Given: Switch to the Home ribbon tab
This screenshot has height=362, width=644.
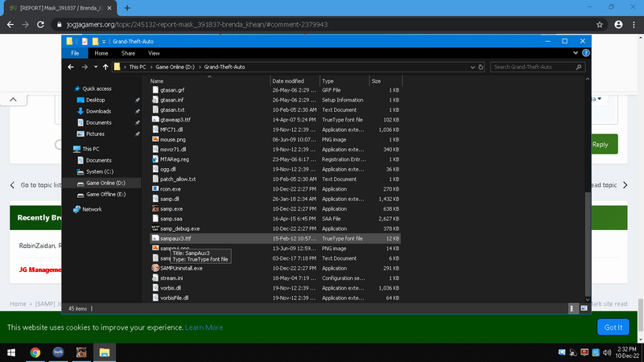Looking at the screenshot, I should 101,53.
